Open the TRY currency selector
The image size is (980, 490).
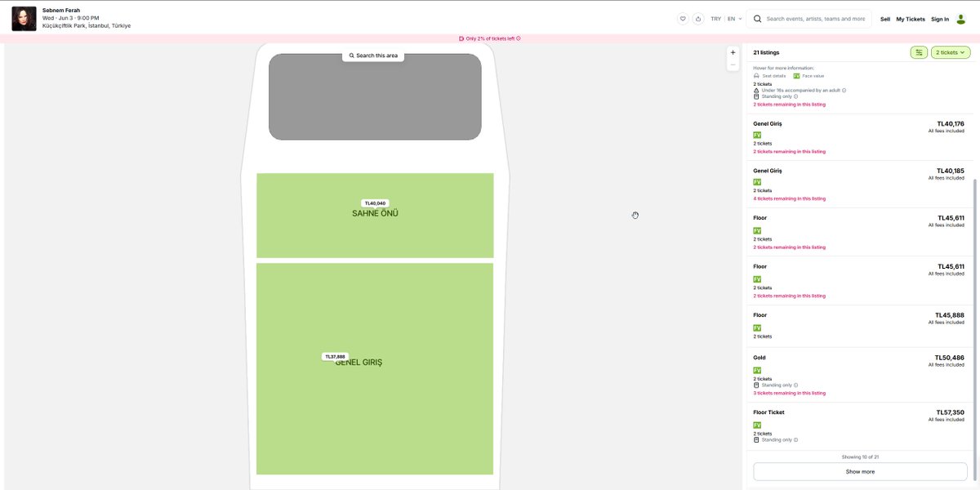click(715, 19)
